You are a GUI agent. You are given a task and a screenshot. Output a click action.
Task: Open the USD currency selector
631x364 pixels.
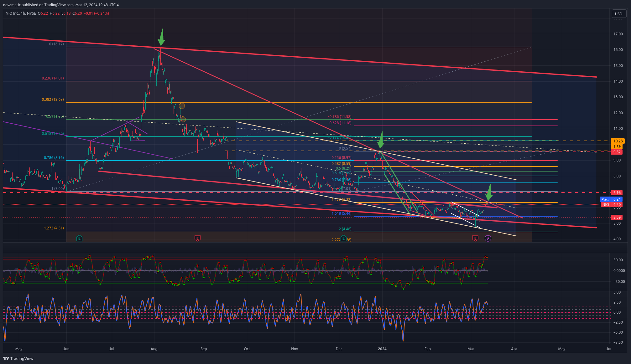[x=618, y=14]
